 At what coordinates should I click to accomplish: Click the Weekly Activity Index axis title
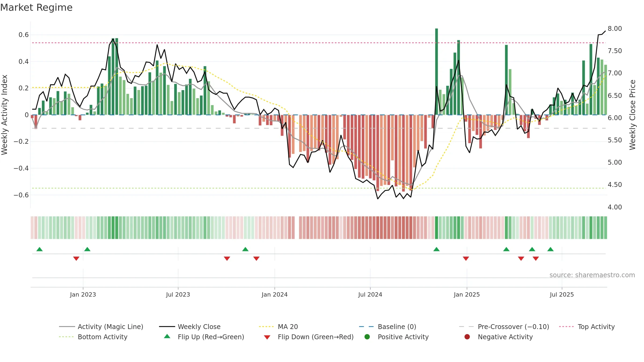[x=5, y=115]
